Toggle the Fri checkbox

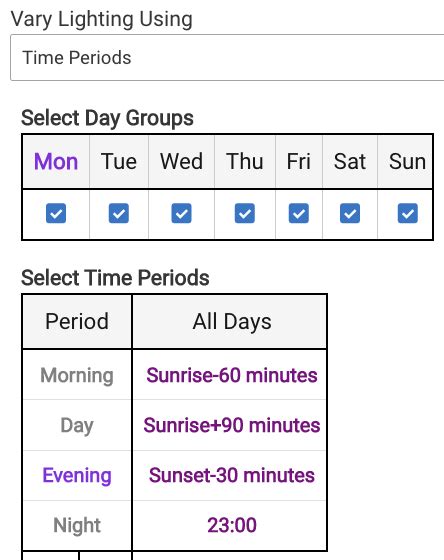point(299,213)
